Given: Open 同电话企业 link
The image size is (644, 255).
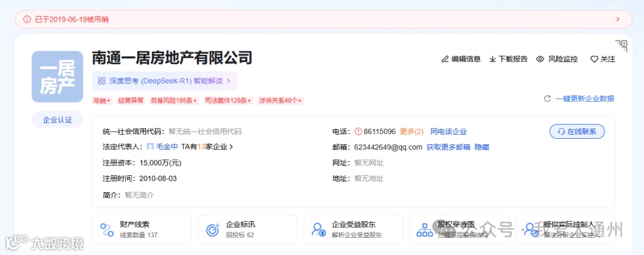Looking at the screenshot, I should 448,132.
